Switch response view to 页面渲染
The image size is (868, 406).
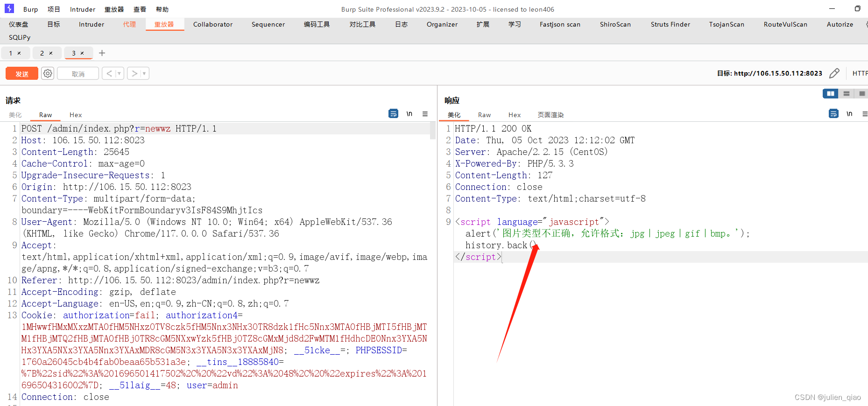550,115
